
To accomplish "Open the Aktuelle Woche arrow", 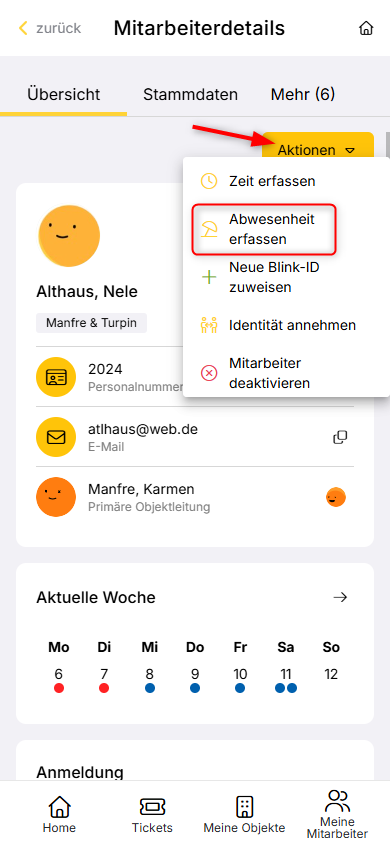I will coord(340,597).
